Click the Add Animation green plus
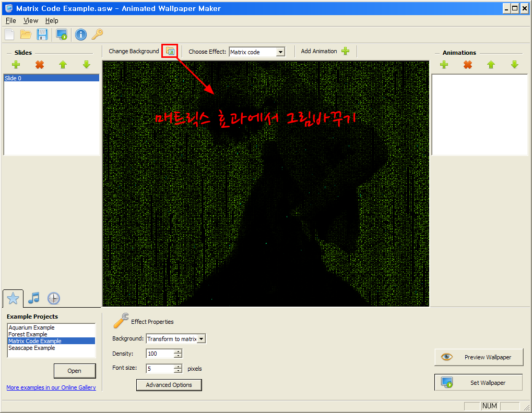The width and height of the screenshot is (532, 413). tap(346, 51)
